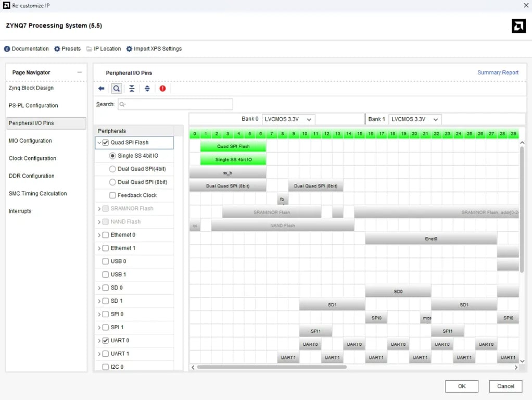Click the back arrow toolbar icon
Screen dimensions: 532x400
[101, 89]
